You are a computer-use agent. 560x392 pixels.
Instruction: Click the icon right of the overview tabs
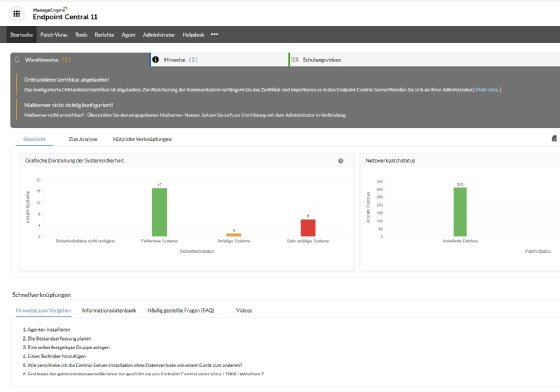(554, 139)
